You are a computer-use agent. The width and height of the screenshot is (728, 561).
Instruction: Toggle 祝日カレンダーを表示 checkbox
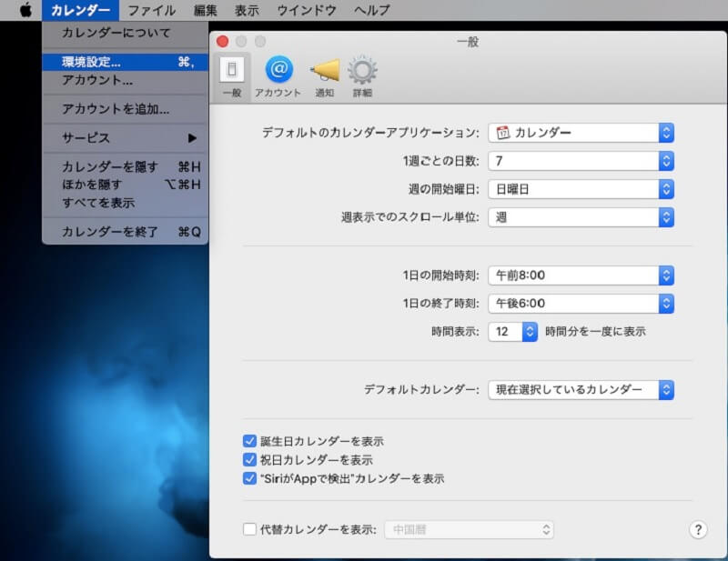tap(249, 460)
